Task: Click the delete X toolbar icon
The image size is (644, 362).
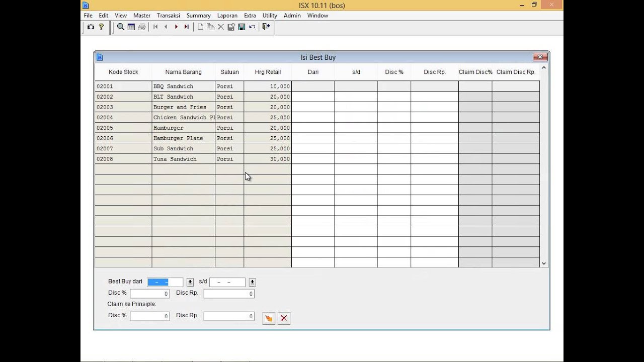Action: tap(221, 27)
